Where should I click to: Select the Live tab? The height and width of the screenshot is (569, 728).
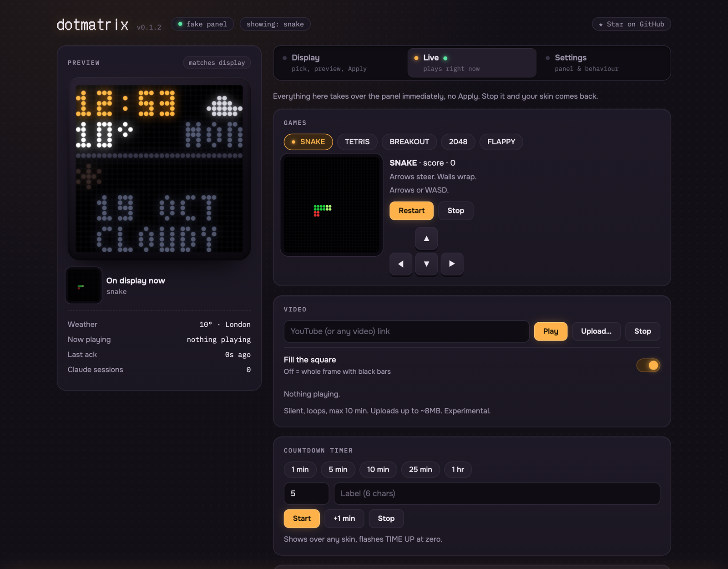point(472,63)
